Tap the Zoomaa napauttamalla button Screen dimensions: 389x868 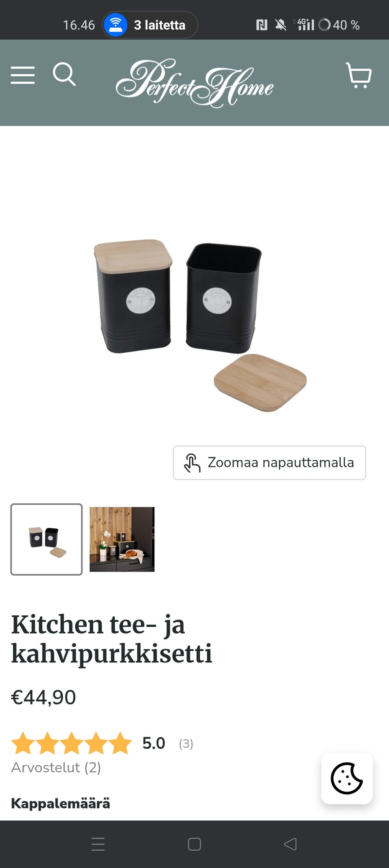pyautogui.click(x=269, y=463)
